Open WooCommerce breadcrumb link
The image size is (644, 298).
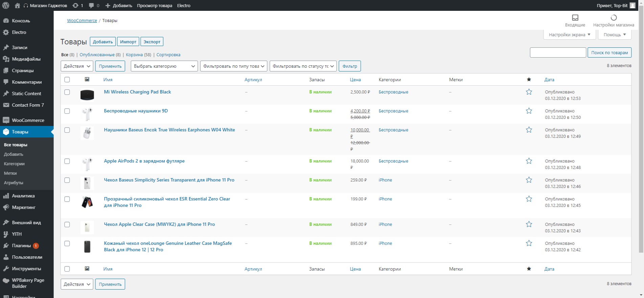tap(82, 20)
